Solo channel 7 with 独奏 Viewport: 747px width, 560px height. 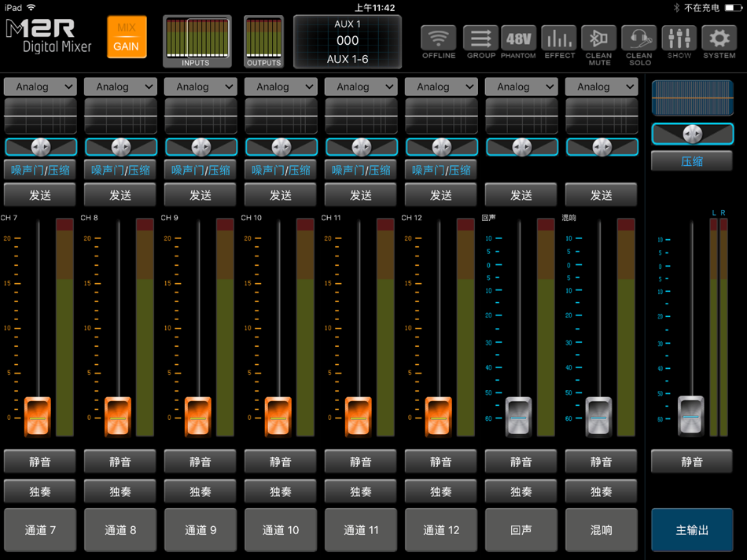[x=40, y=491]
